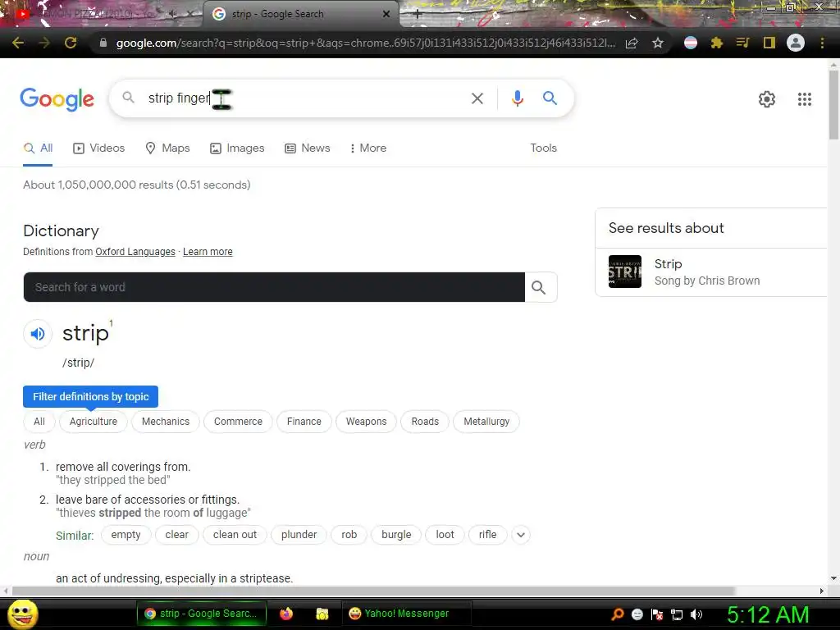Image resolution: width=840 pixels, height=630 pixels.
Task: Filter definitions by Commerce
Action: pyautogui.click(x=238, y=422)
